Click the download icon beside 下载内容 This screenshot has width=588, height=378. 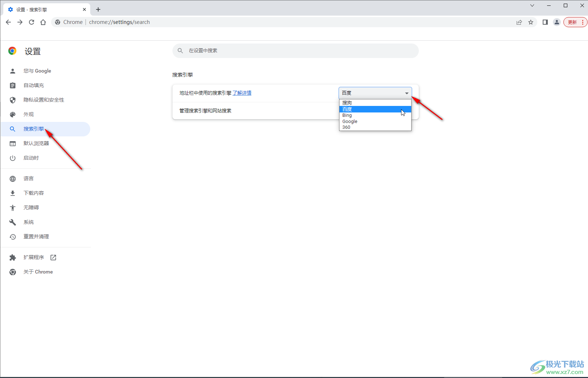[x=13, y=193]
